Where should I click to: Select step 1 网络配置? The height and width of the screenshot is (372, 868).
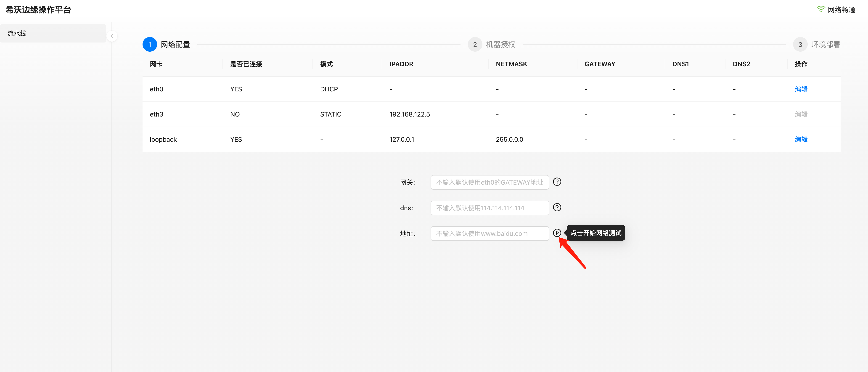[166, 45]
